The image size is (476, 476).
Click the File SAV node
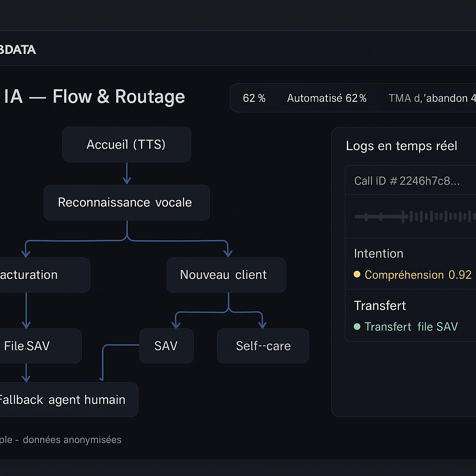point(33,346)
